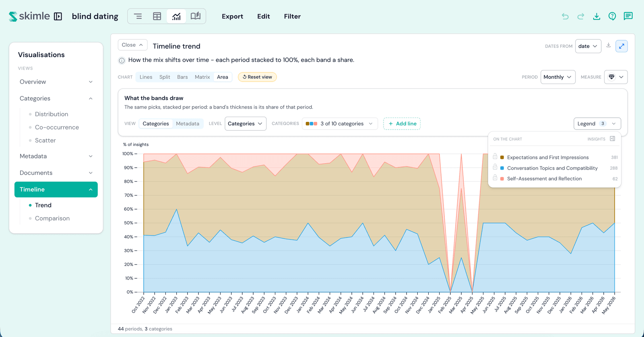The image size is (644, 337).
Task: Open the Comparison timeline view
Action: (x=52, y=218)
